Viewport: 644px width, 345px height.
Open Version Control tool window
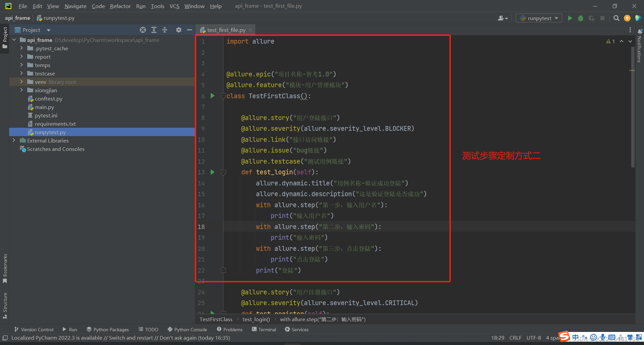[x=34, y=330]
